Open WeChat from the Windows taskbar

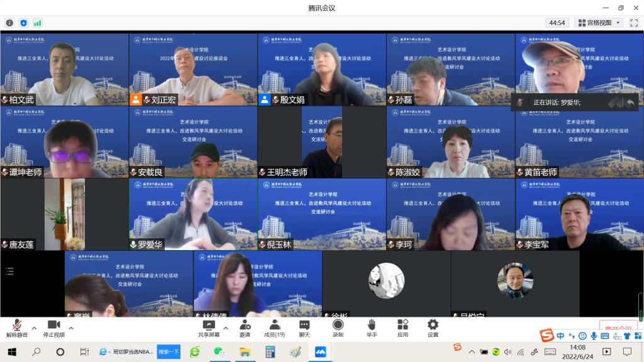218,352
